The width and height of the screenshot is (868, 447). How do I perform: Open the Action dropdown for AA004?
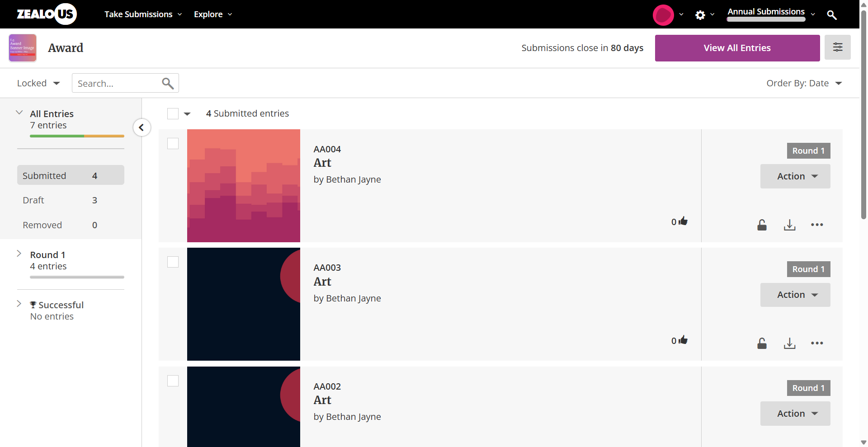click(x=795, y=176)
